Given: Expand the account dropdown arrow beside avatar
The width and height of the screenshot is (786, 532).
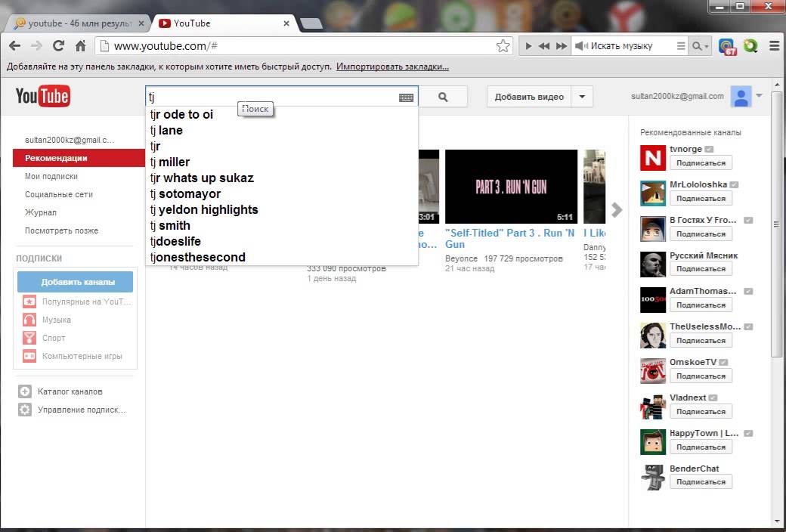Looking at the screenshot, I should click(759, 95).
